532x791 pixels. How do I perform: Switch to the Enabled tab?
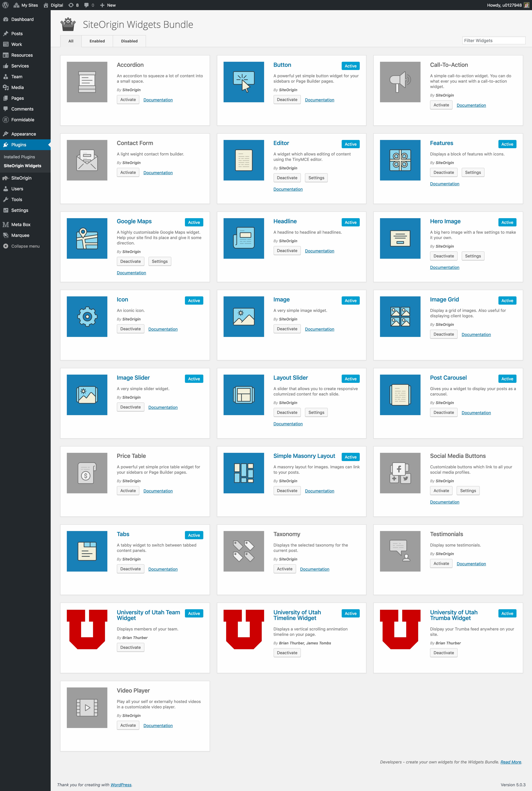click(97, 41)
